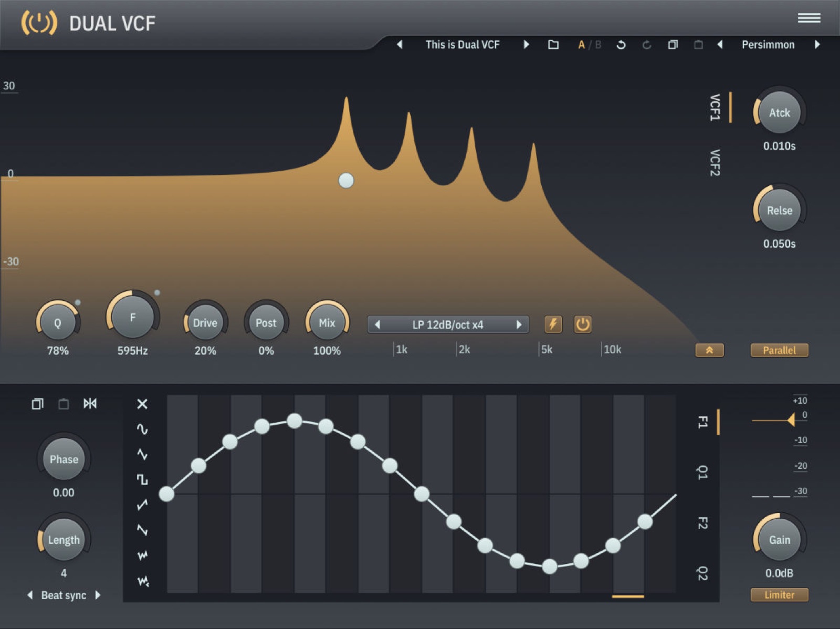840x629 pixels.
Task: Select the ramp-up sawtooth LFO shape
Action: click(142, 505)
